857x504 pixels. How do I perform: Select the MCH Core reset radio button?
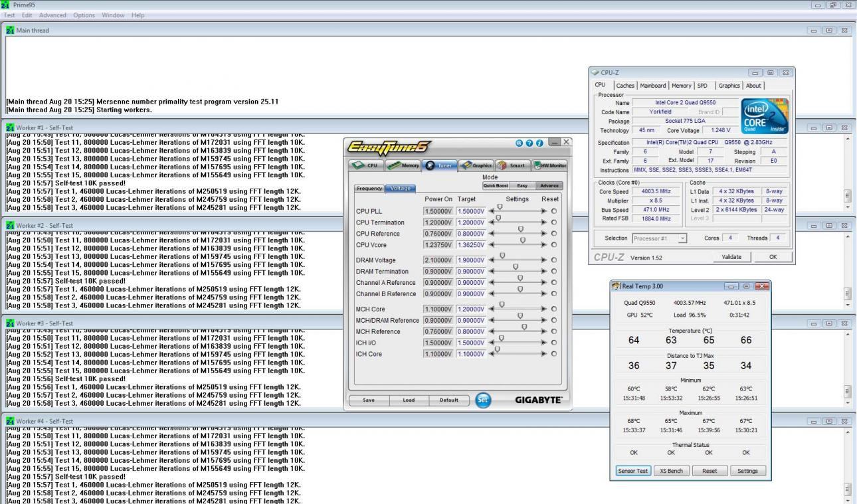click(554, 309)
